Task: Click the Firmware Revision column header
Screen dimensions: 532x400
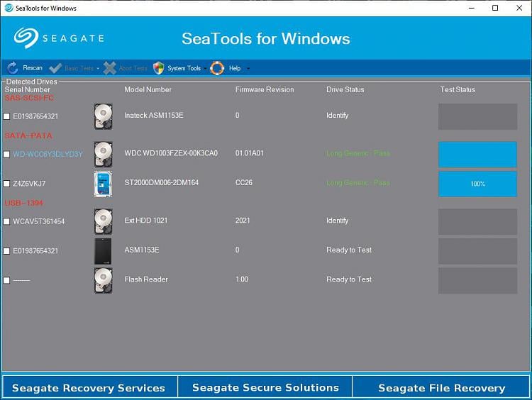Action: [x=265, y=89]
